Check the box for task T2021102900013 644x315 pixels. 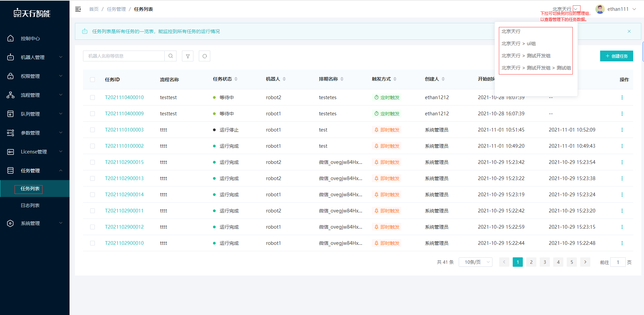(92, 178)
